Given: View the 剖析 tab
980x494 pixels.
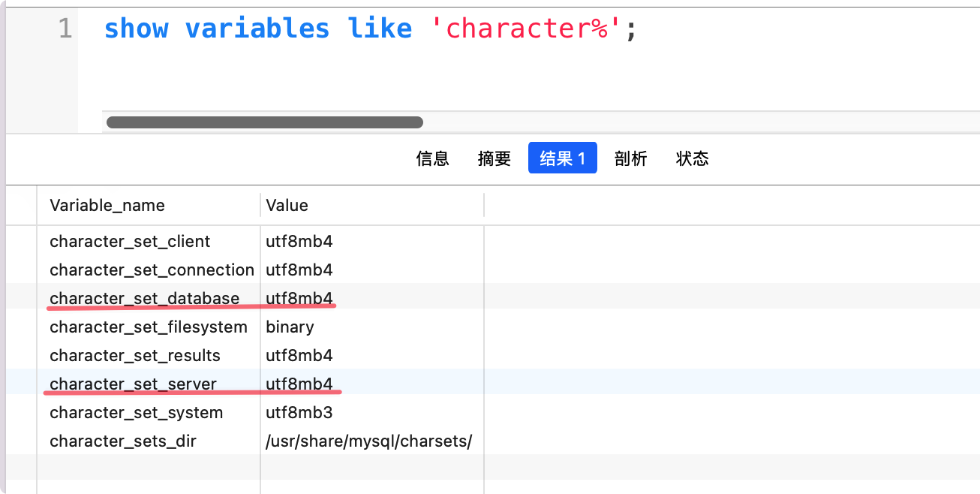Looking at the screenshot, I should pyautogui.click(x=631, y=158).
